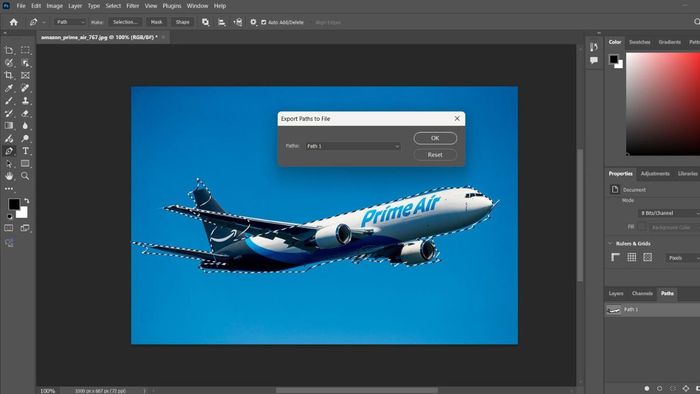Screen dimensions: 700x394
Task: Click the Selection... button
Action: pos(125,22)
